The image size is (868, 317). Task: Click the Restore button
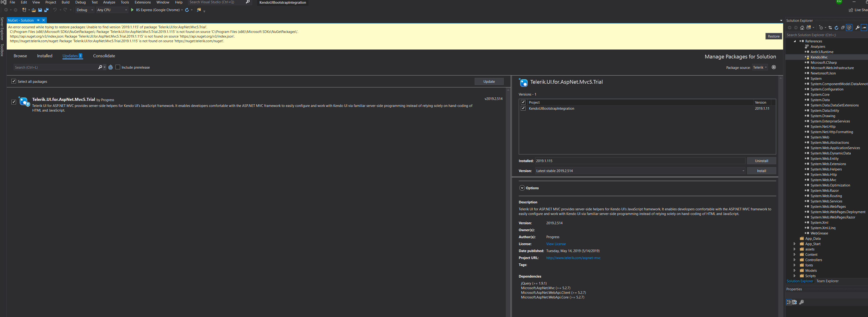[x=773, y=36]
